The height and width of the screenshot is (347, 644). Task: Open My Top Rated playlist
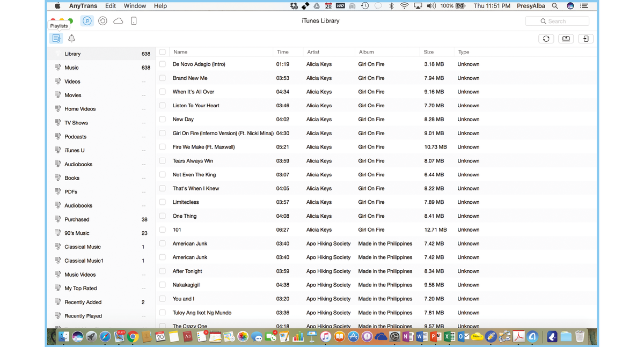(101, 288)
